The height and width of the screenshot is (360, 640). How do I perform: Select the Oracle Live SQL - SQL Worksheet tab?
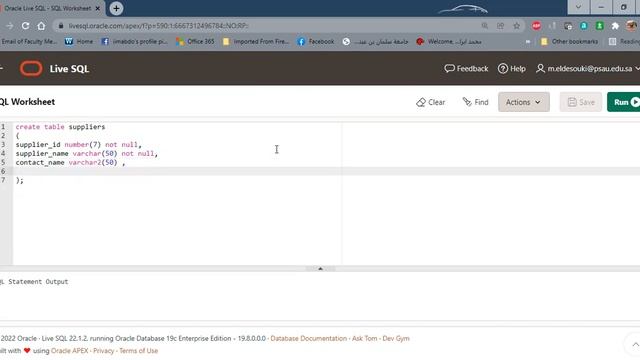51,8
